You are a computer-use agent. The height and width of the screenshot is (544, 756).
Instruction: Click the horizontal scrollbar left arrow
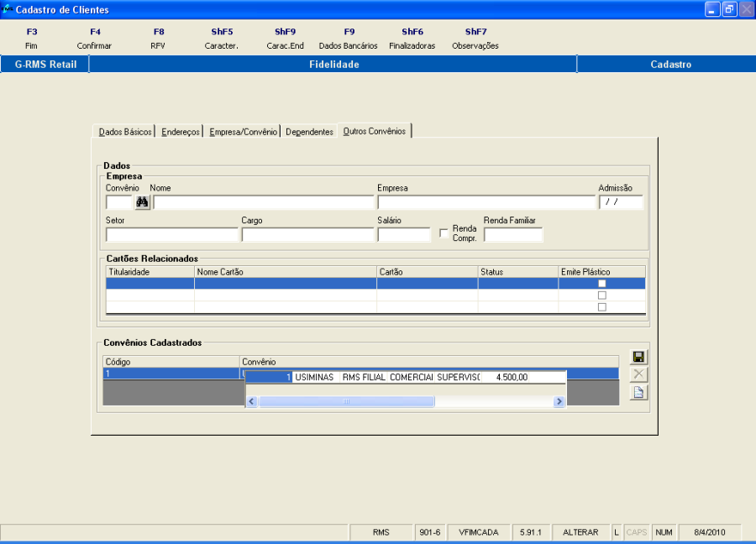coord(252,401)
